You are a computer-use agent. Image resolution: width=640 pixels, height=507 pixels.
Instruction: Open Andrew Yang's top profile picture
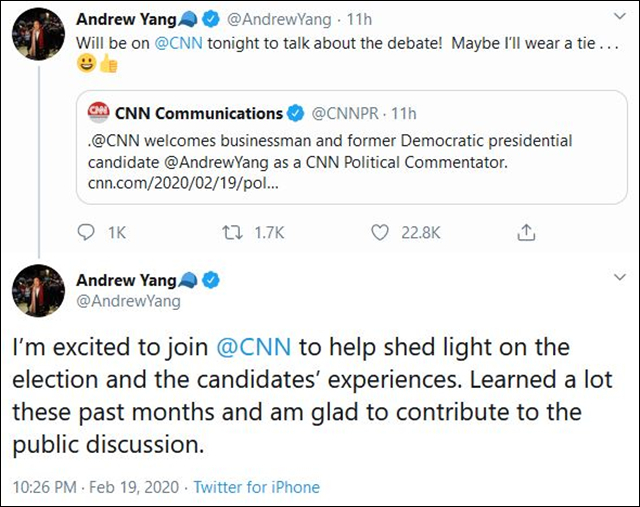[x=37, y=37]
